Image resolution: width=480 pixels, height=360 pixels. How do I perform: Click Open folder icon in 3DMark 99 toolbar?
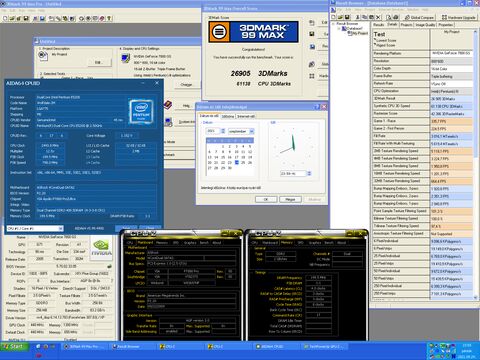(12, 18)
